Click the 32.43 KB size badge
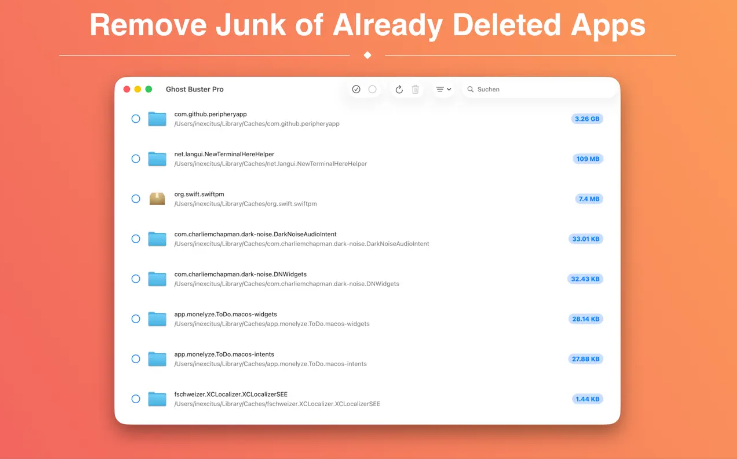The height and width of the screenshot is (459, 737). coord(585,279)
